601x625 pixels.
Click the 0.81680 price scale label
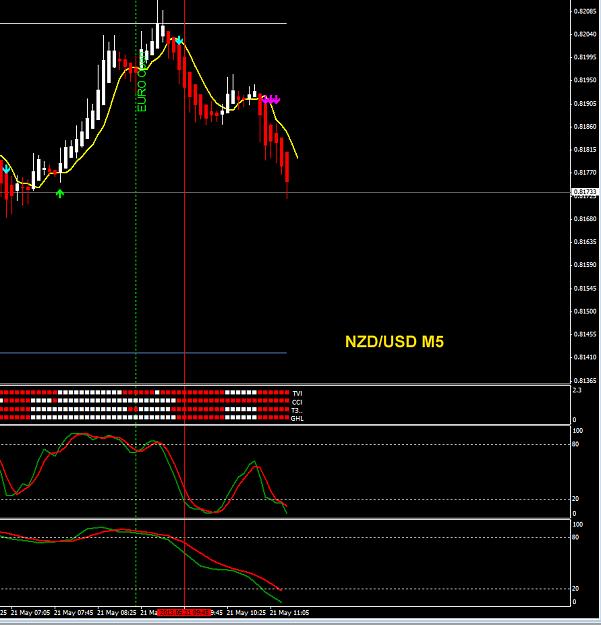point(585,219)
